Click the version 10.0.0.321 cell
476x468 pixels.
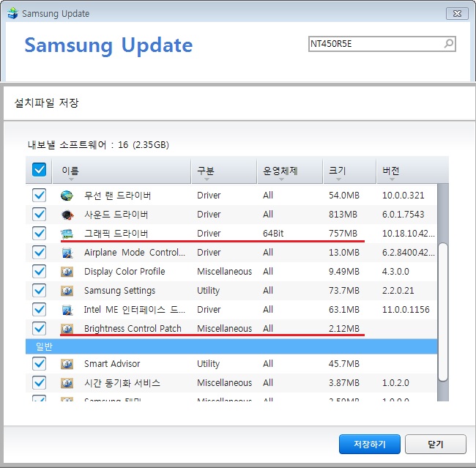403,196
